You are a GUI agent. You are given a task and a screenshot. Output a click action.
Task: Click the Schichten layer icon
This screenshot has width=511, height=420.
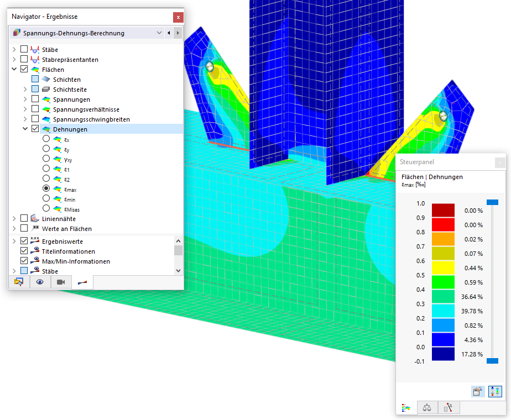[x=46, y=80]
